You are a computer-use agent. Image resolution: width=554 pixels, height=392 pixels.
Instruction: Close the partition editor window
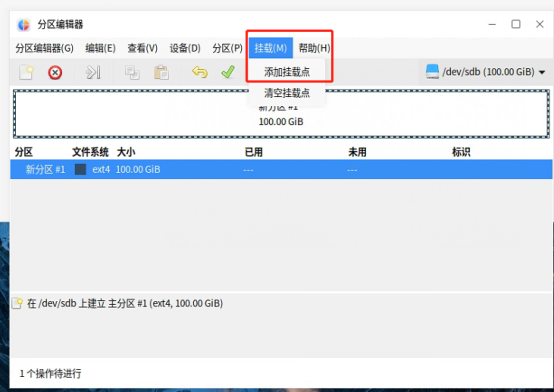pyautogui.click(x=540, y=24)
